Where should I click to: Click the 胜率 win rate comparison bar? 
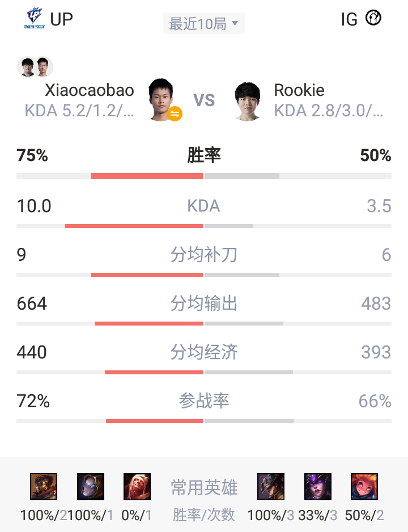pos(203,176)
